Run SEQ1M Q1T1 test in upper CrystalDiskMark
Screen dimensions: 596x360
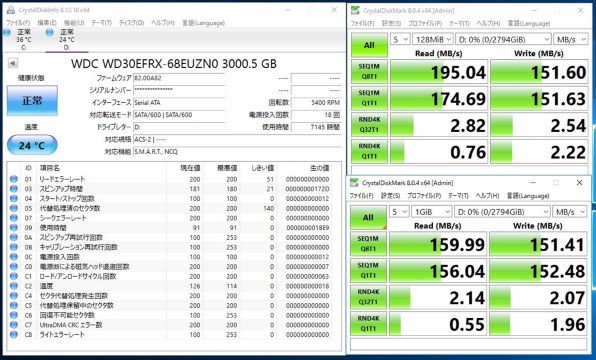pyautogui.click(x=369, y=98)
